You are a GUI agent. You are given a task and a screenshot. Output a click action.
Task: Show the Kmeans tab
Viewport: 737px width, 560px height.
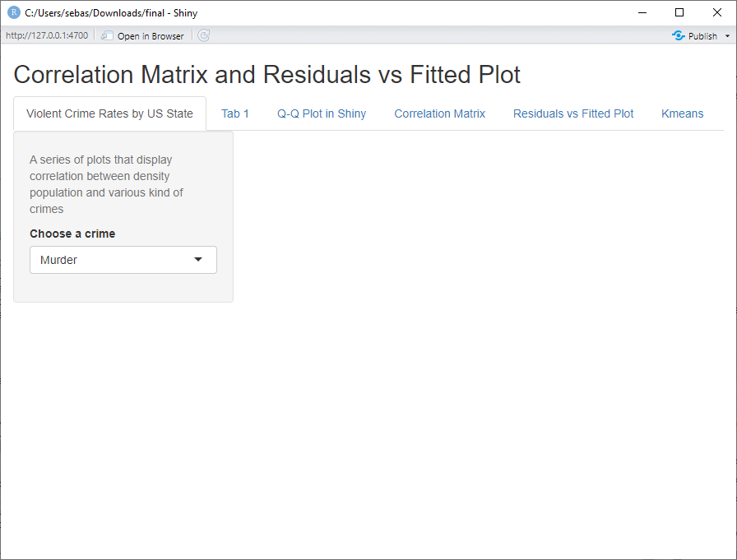point(683,113)
